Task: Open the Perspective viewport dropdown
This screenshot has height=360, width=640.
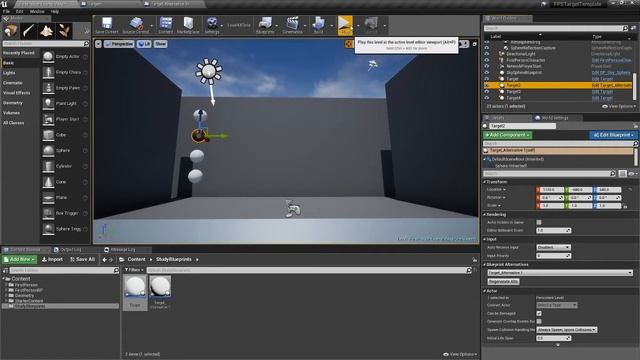Action: click(119, 44)
